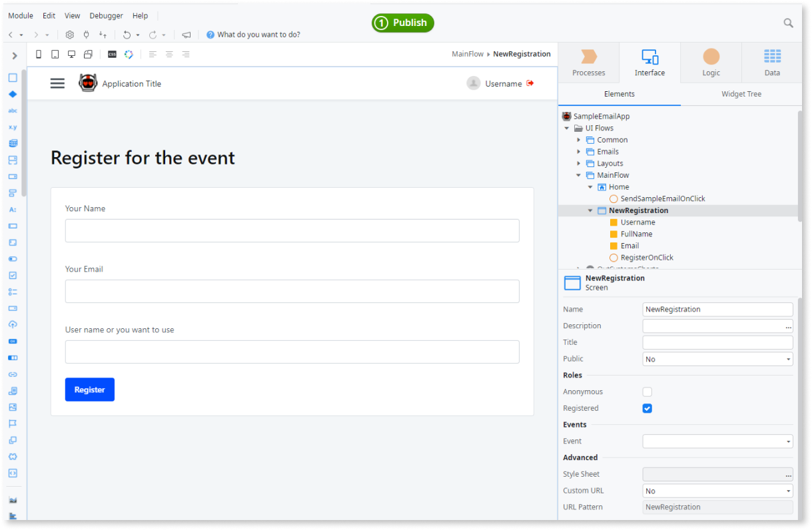The width and height of the screenshot is (812, 530).
Task: Expand the Emails folder
Action: (x=579, y=151)
